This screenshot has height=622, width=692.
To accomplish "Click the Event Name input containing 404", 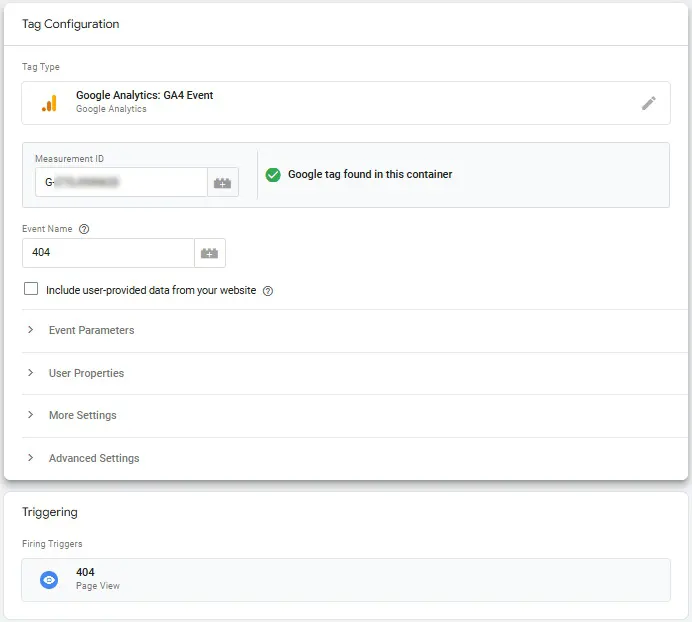I will point(108,253).
